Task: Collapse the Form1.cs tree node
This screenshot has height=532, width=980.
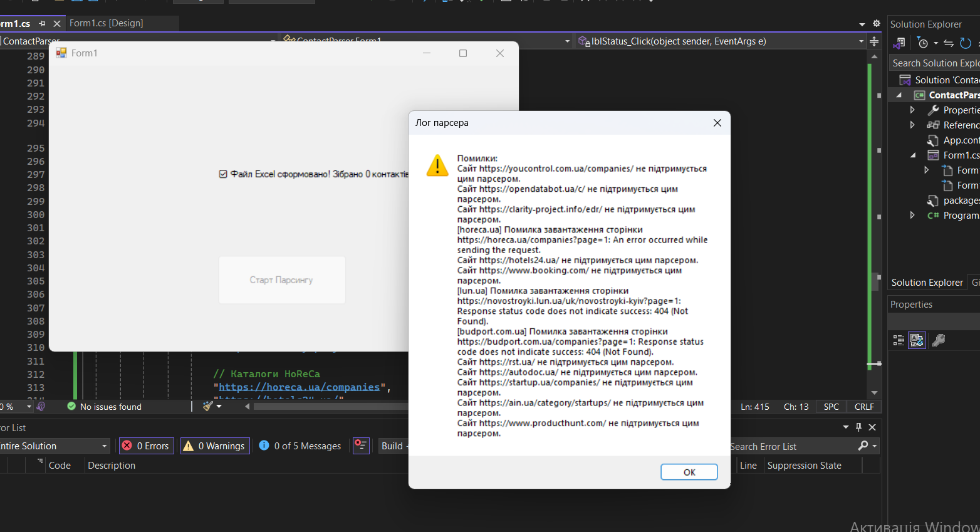Action: 913,155
